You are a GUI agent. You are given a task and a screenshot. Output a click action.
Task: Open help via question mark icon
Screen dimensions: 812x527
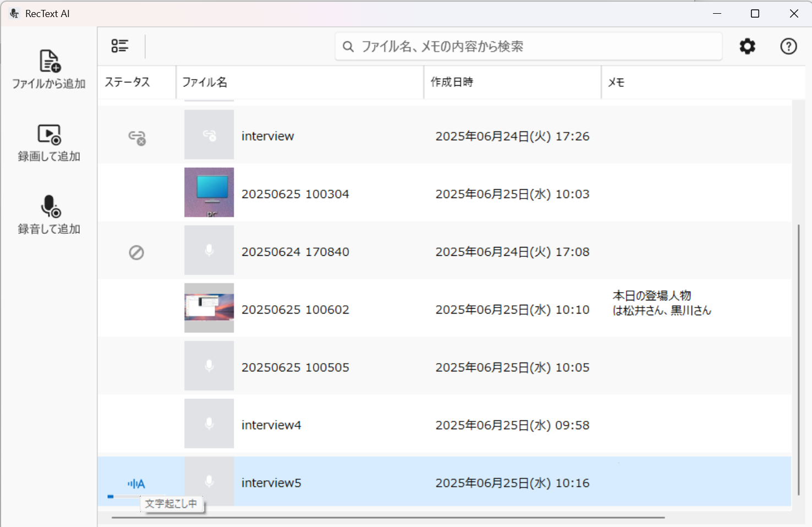point(788,46)
